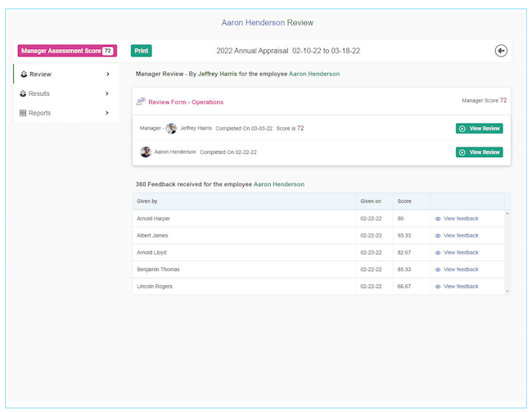The image size is (532, 412).
Task: Click the Review Form - Operations title
Action: pos(186,102)
